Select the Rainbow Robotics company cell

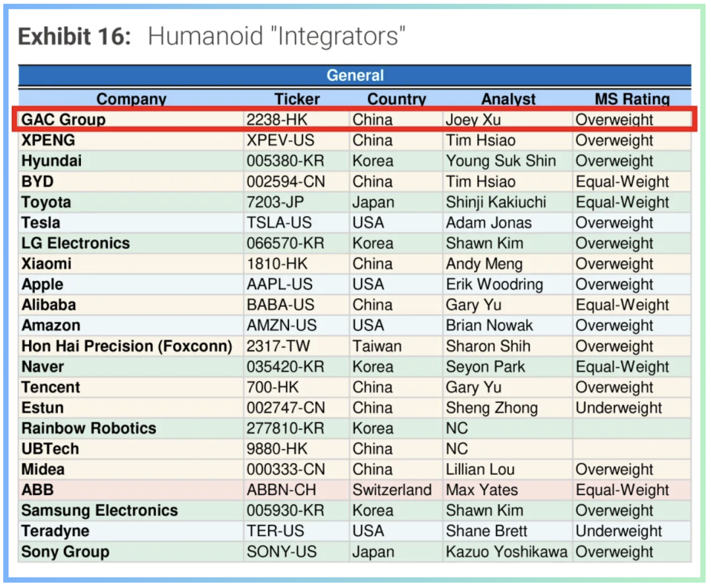[x=89, y=428]
